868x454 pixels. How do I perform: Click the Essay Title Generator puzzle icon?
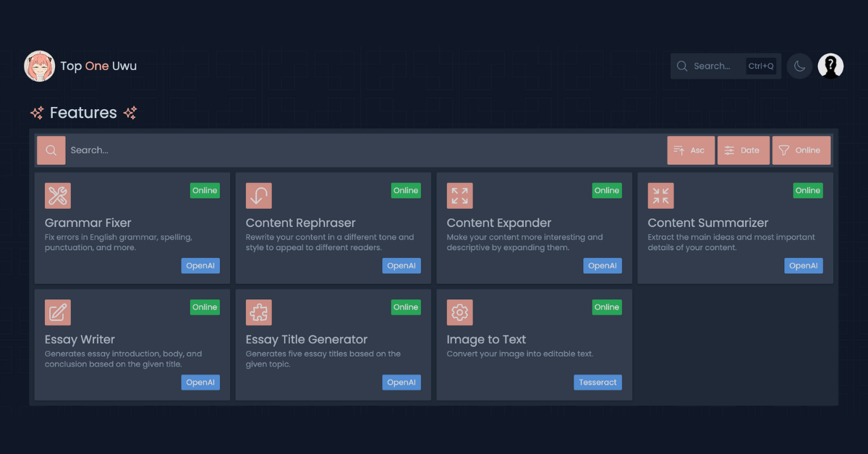259,312
